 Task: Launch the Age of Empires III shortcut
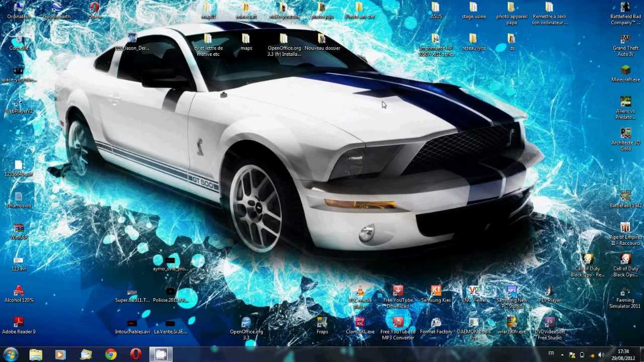[625, 234]
